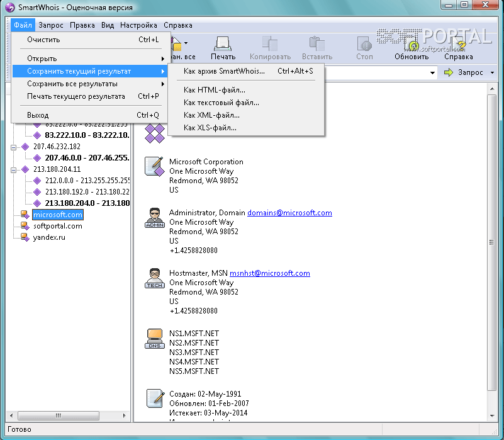Screen dimensions: 504x440
Task: Open the Запрос menu
Action: 51,25
